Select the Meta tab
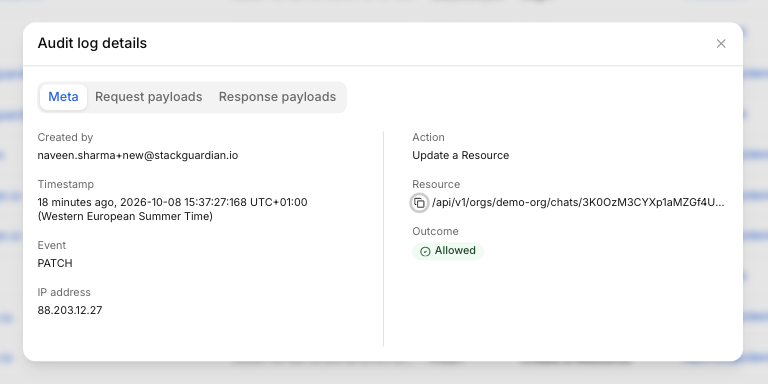This screenshot has height=384, width=768. pyautogui.click(x=63, y=97)
